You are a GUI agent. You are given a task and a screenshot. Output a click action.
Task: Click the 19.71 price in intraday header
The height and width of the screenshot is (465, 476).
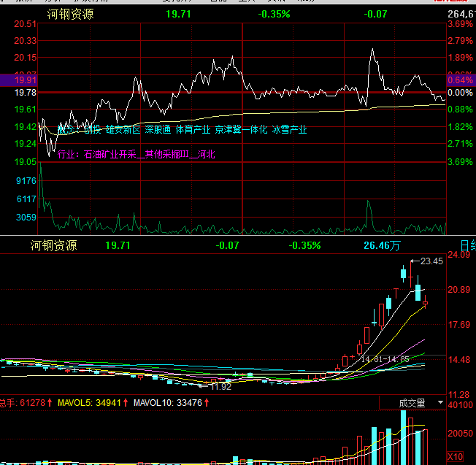(x=178, y=15)
